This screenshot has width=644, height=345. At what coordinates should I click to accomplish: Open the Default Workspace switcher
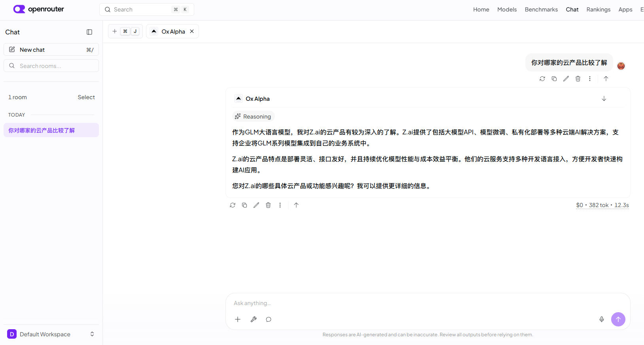pyautogui.click(x=51, y=334)
